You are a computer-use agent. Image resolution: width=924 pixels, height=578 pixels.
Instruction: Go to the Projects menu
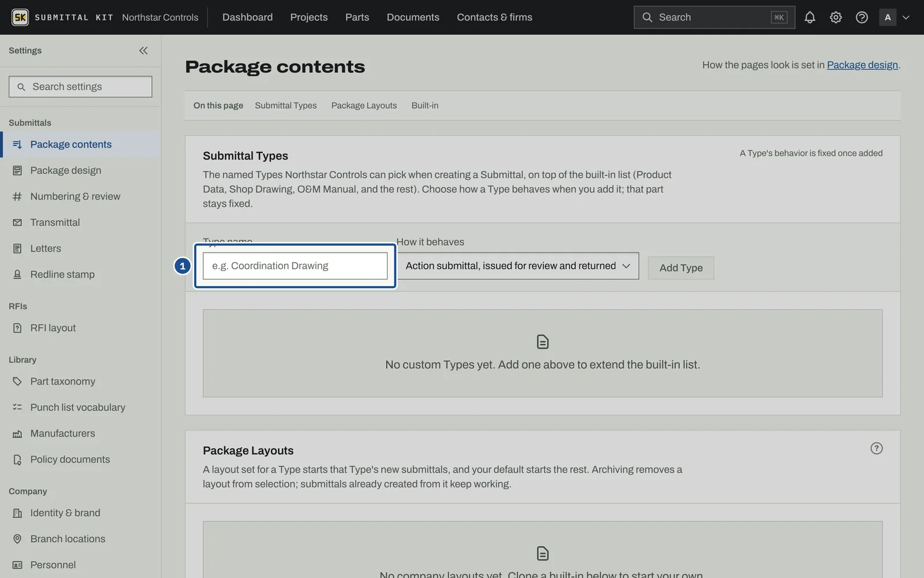click(x=309, y=17)
